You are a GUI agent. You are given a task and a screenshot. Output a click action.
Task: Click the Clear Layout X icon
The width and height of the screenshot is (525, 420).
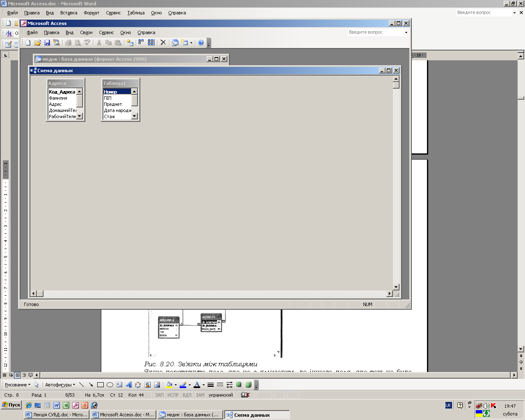163,43
